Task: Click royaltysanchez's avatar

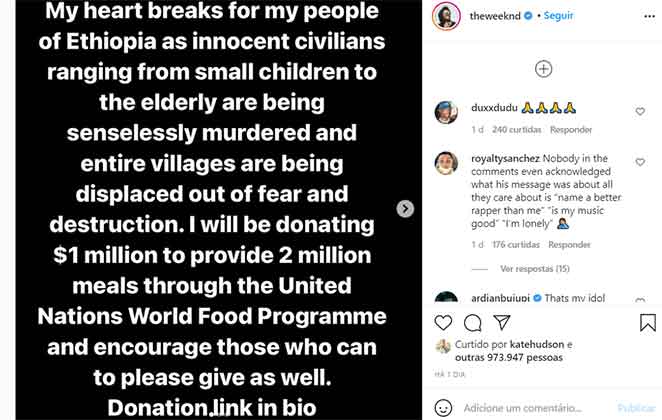Action: pyautogui.click(x=446, y=163)
